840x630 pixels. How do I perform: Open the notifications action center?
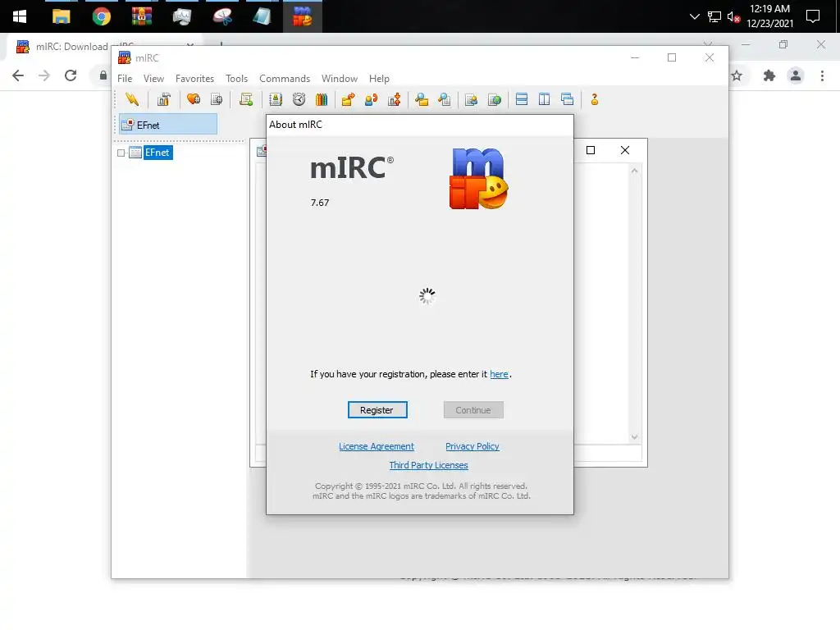click(x=813, y=16)
